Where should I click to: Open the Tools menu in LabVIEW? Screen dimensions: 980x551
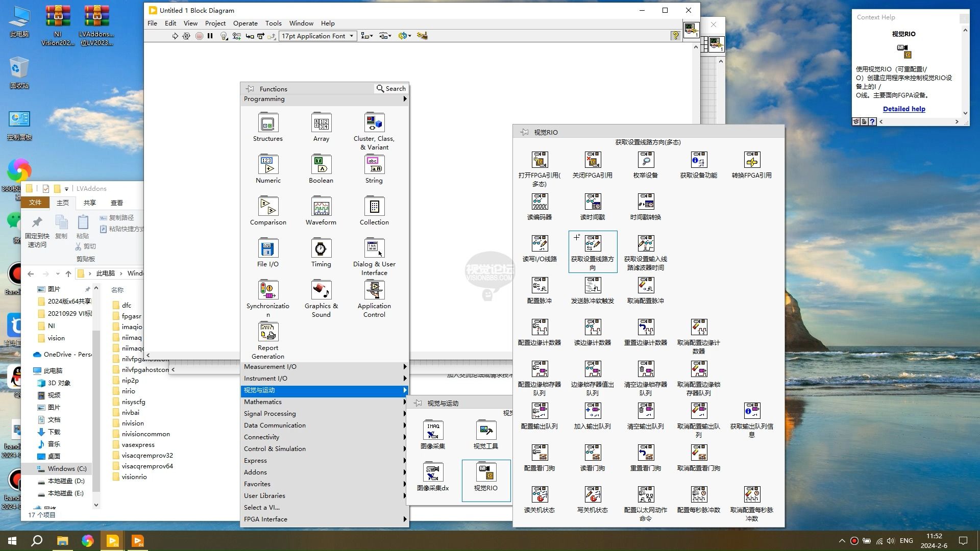click(x=274, y=23)
